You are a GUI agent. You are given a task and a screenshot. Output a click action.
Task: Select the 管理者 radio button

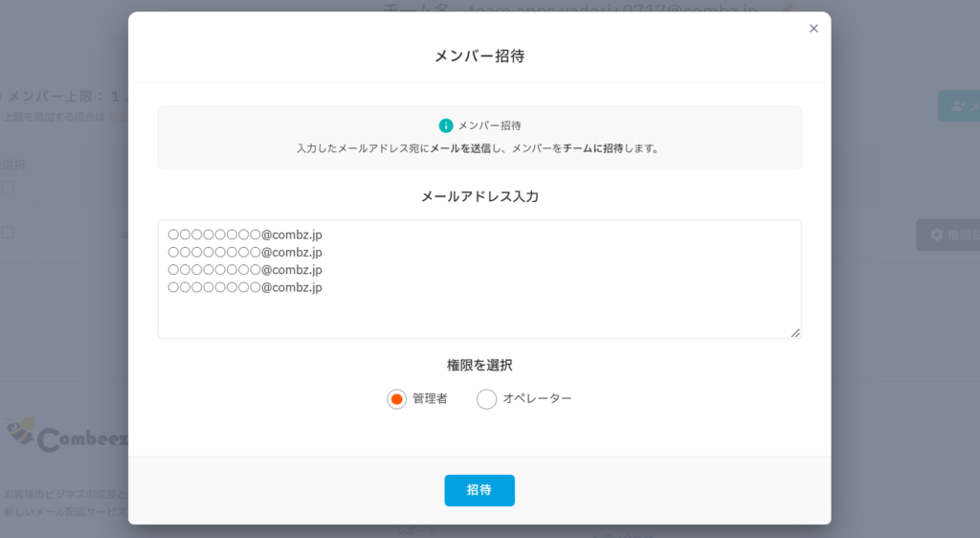[396, 398]
